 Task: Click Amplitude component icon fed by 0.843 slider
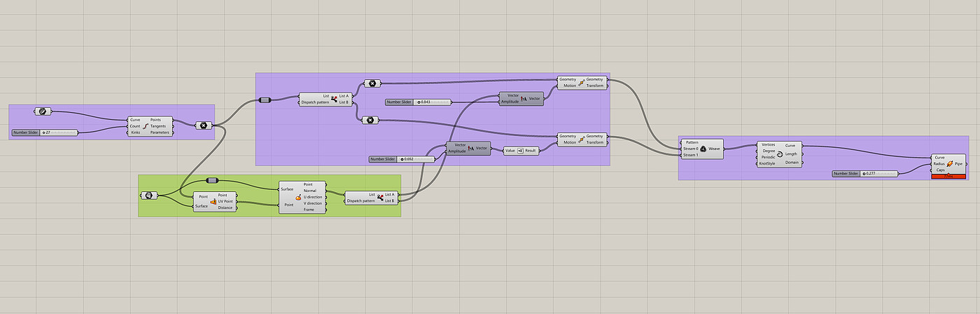click(524, 98)
